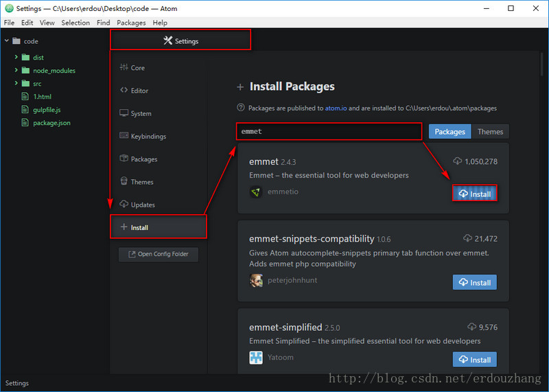Click the download cloud icon beside 21,472
Image resolution: width=549 pixels, height=392 pixels.
click(467, 238)
